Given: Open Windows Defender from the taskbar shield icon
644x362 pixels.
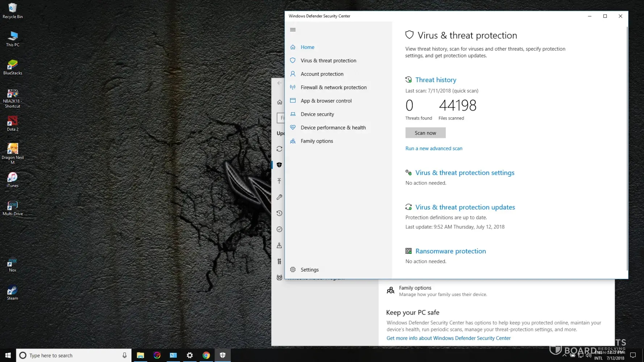Looking at the screenshot, I should [222, 355].
